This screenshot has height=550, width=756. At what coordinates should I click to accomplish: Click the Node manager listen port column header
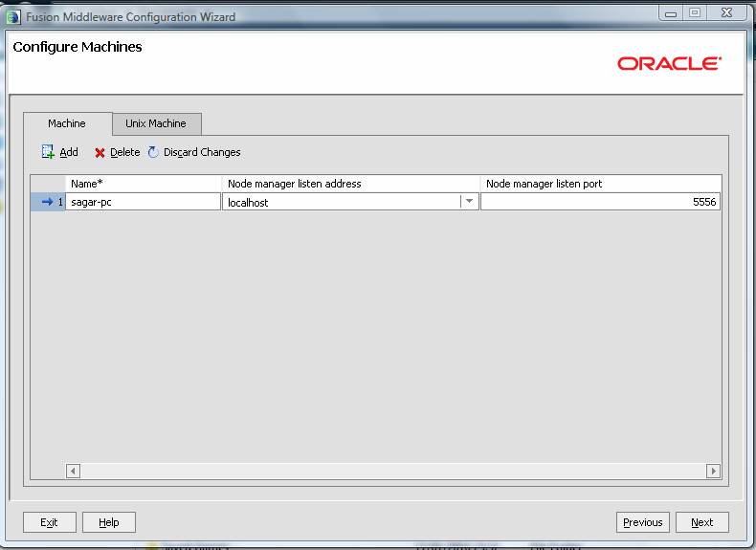pyautogui.click(x=601, y=184)
